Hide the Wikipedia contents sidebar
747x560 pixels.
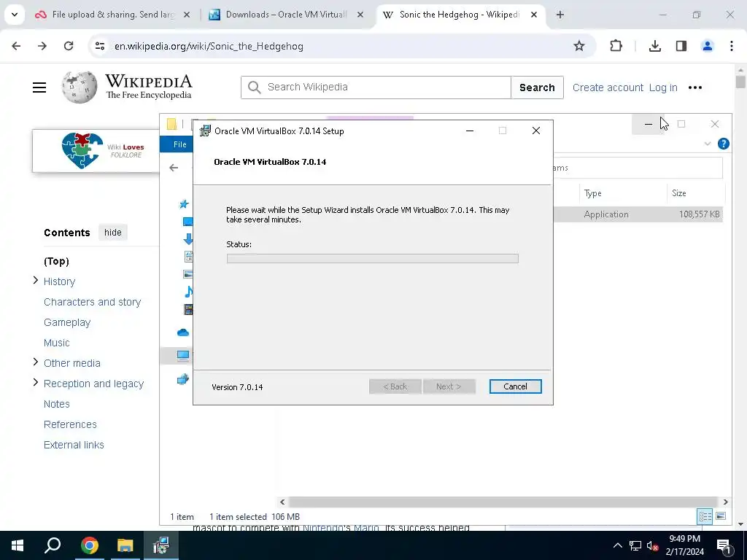[x=113, y=233]
